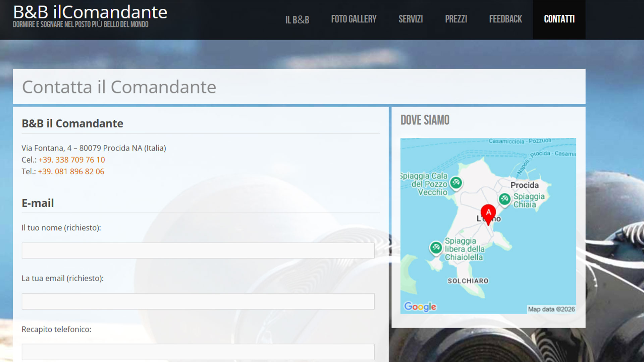Open the Prezzi page
The width and height of the screenshot is (644, 362).
tap(456, 19)
